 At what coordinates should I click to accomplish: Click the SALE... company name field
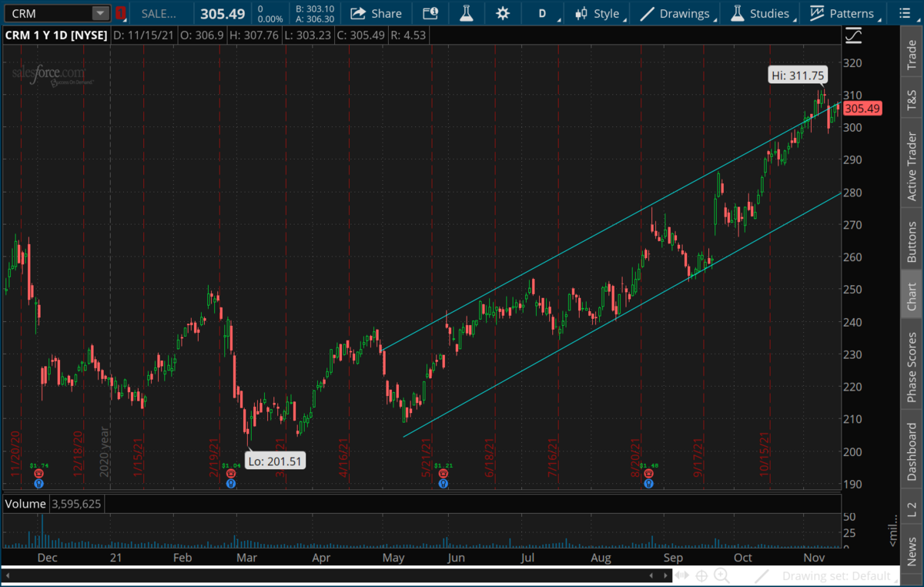pyautogui.click(x=158, y=13)
